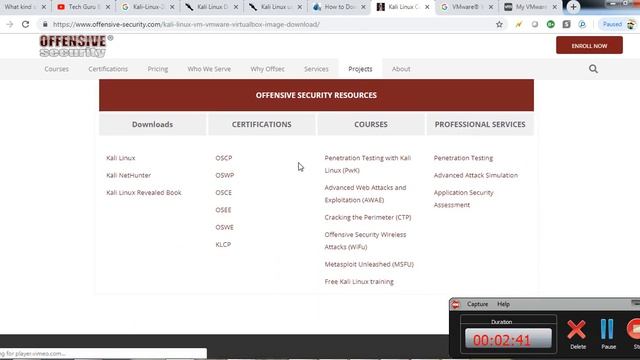
Task: Open the Kali Linux download link
Action: [121, 158]
